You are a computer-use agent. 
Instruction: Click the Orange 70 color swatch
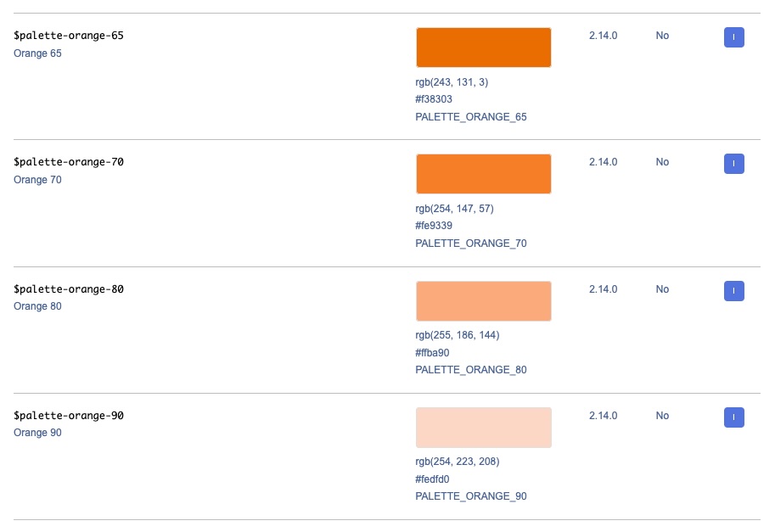(x=483, y=174)
